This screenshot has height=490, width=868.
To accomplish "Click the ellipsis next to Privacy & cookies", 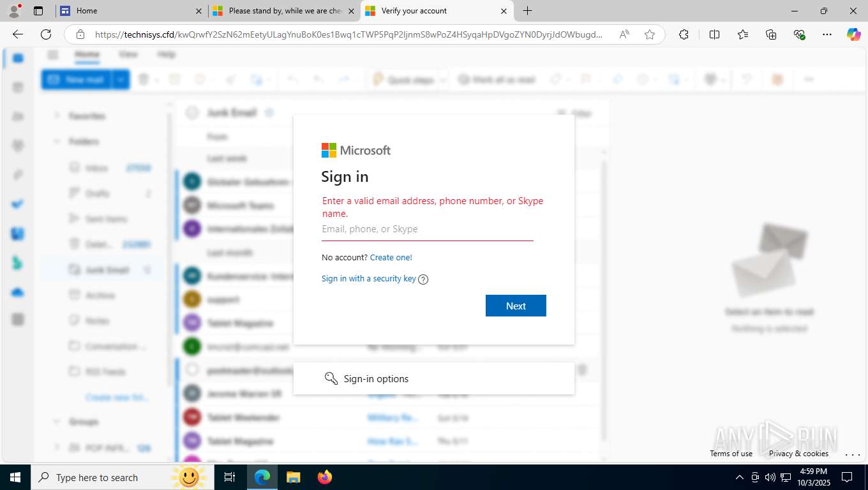I will tap(853, 454).
